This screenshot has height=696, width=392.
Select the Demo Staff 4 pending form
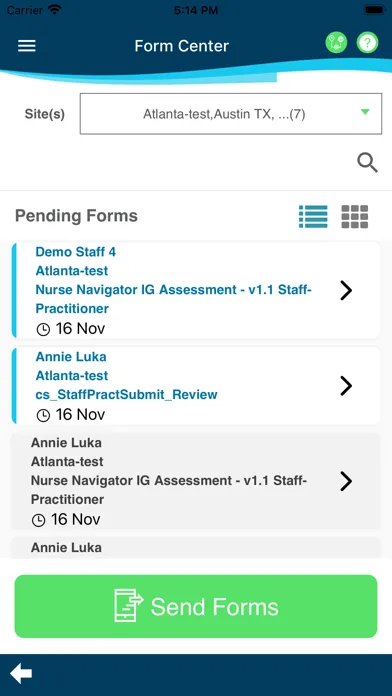click(196, 290)
